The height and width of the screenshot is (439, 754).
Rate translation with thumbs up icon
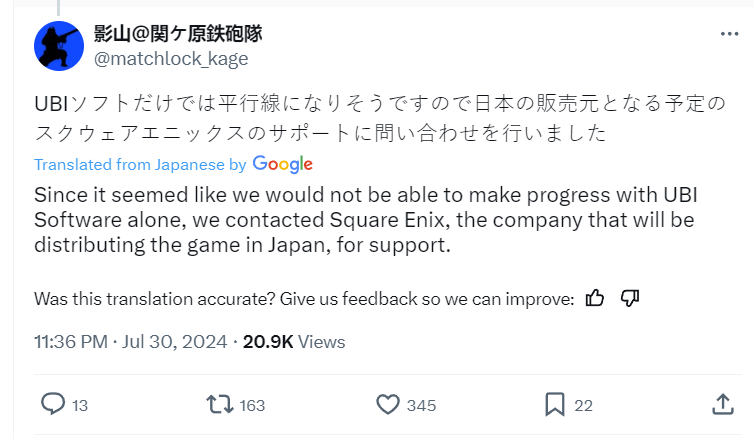pyautogui.click(x=595, y=298)
